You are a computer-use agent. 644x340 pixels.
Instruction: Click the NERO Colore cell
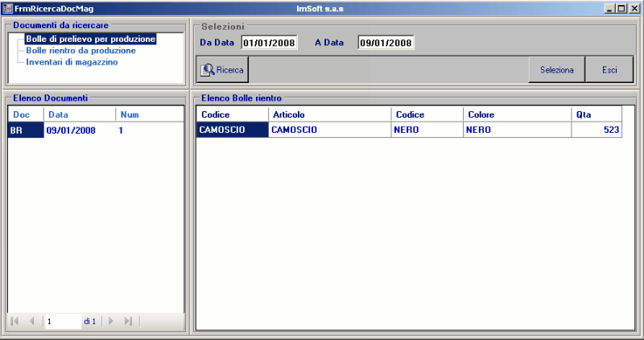pos(517,130)
